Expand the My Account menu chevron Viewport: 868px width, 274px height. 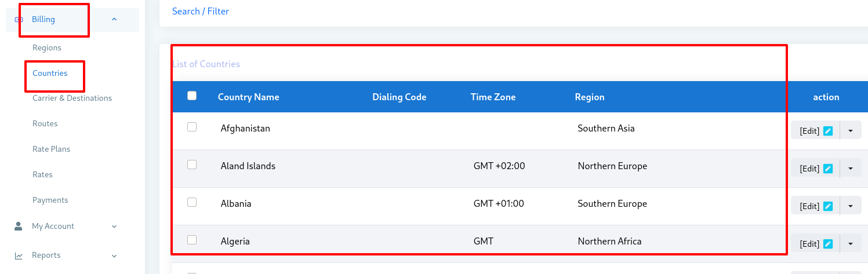click(x=114, y=226)
